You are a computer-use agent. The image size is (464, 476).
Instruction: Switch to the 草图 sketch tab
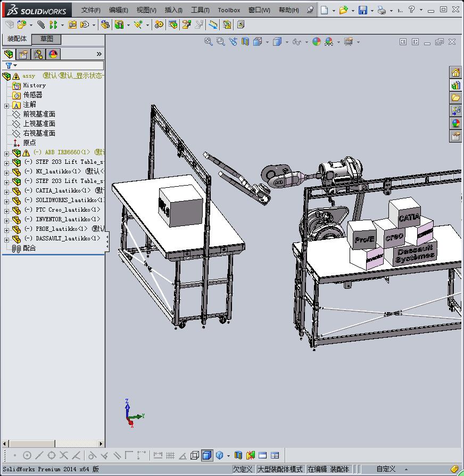tap(46, 39)
